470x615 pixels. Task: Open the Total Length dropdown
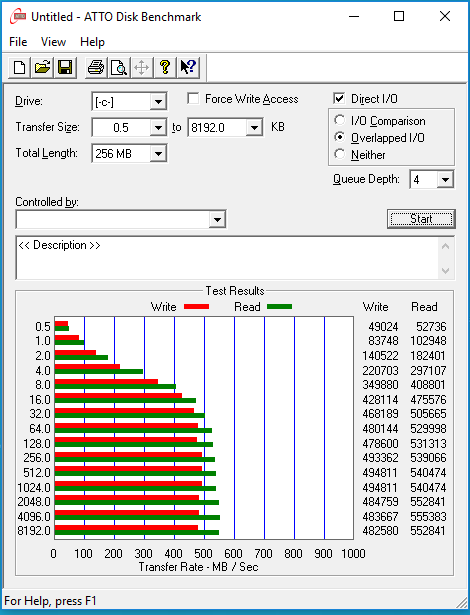click(158, 153)
